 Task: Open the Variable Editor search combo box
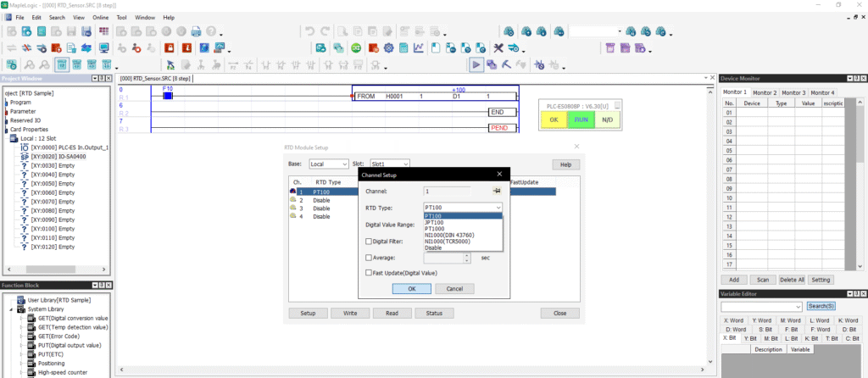coord(762,306)
